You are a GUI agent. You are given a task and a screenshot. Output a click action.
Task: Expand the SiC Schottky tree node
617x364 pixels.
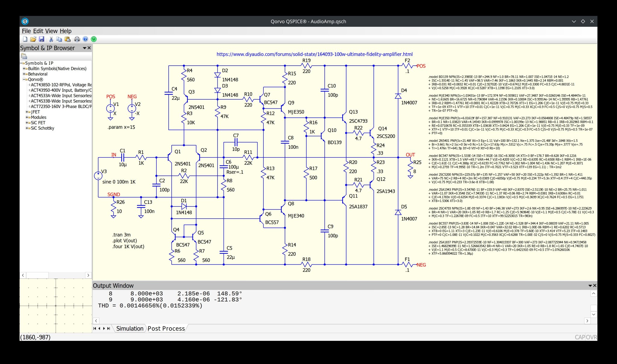point(27,128)
